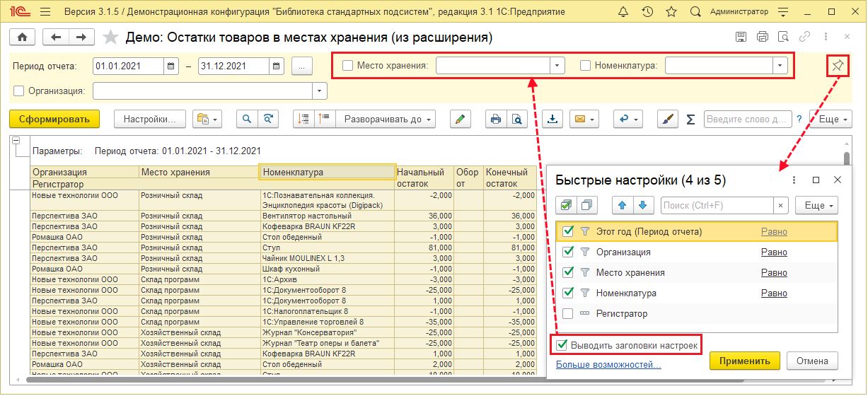Open send by email envelope dropdown
The width and height of the screenshot is (868, 396).
click(x=584, y=119)
